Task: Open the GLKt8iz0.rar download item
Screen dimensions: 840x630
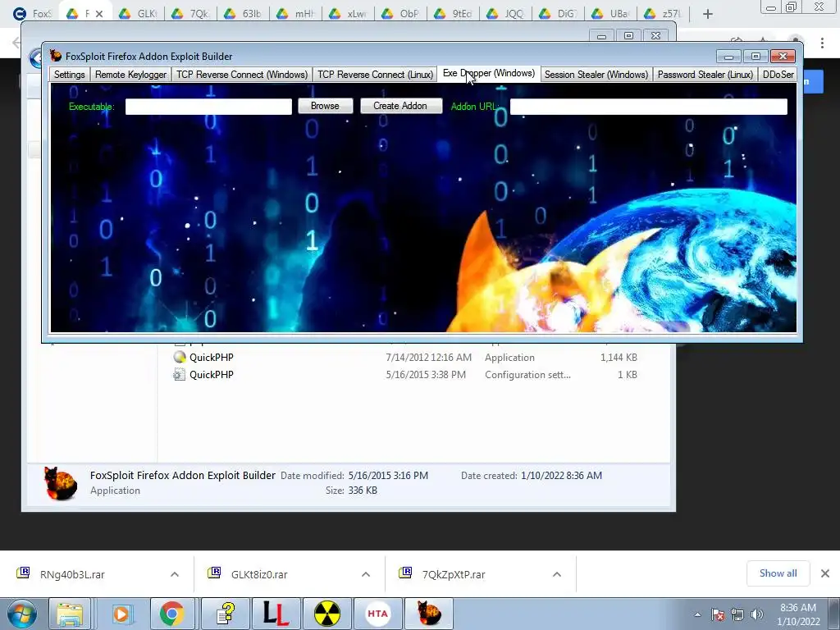Action: pos(259,574)
